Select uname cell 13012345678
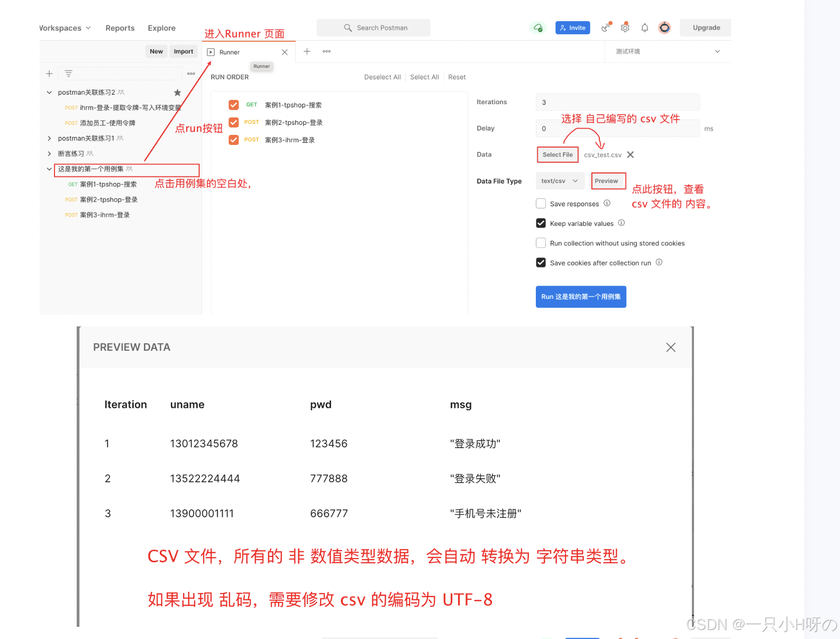The height and width of the screenshot is (639, 840). click(x=204, y=444)
